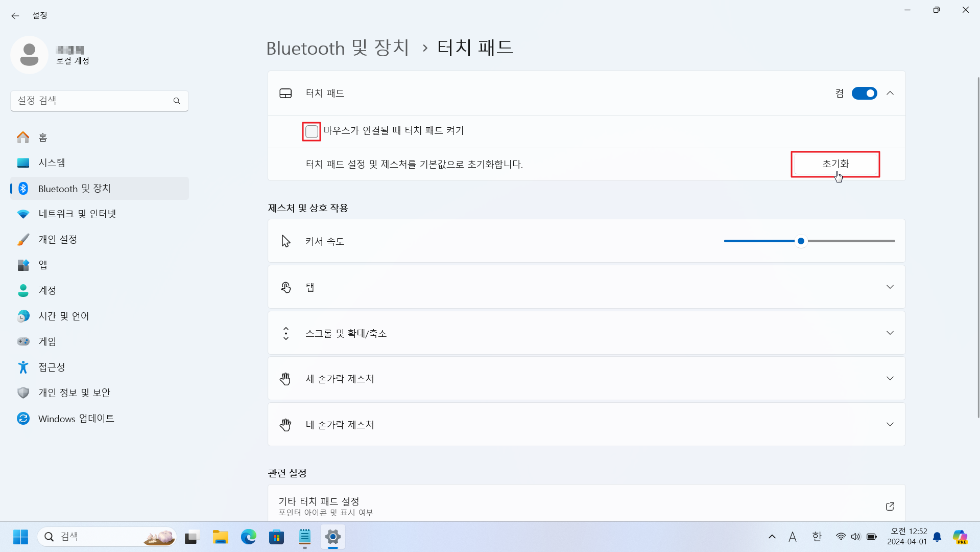Click the taskbar 검색 search box
The image size is (980, 552).
point(107,537)
